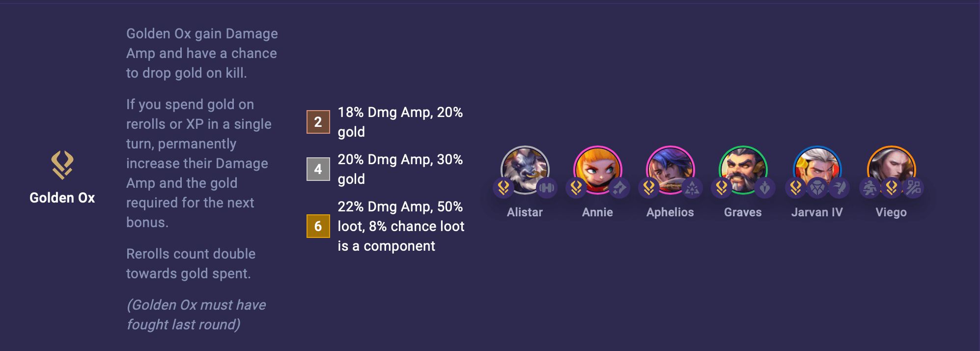Viewport: 980px width, 351px height.
Task: Click the Golden Ox trait name label
Action: tap(62, 199)
